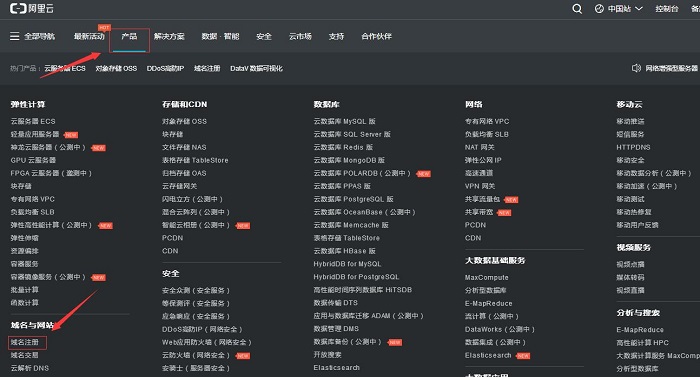Open 数据管理 DMS link
700x377 pixels.
click(x=336, y=329)
